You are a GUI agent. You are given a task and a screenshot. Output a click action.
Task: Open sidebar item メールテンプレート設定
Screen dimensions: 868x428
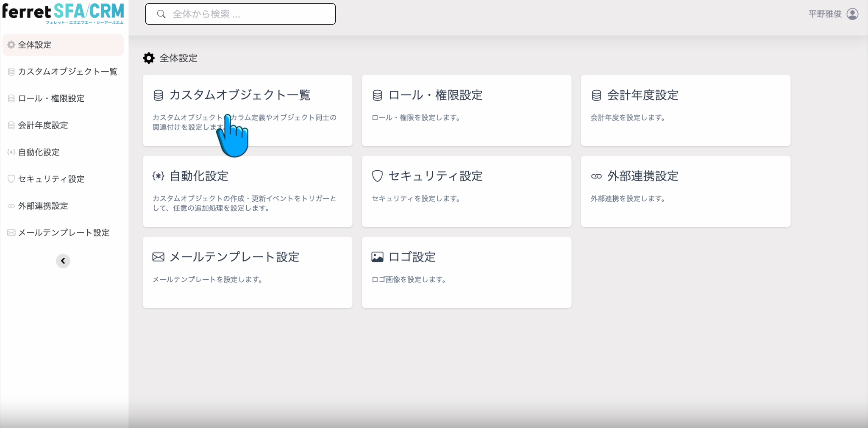tap(63, 233)
